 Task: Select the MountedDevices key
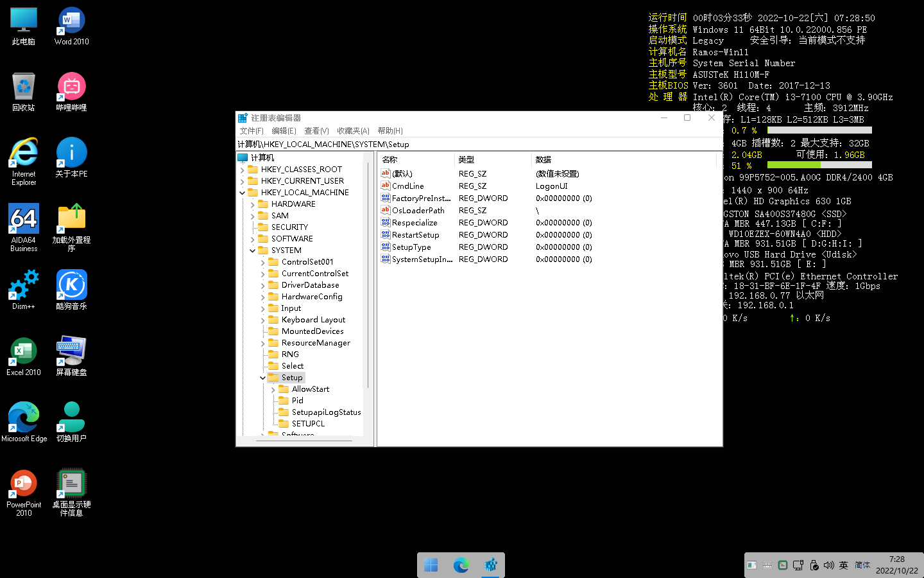point(312,331)
